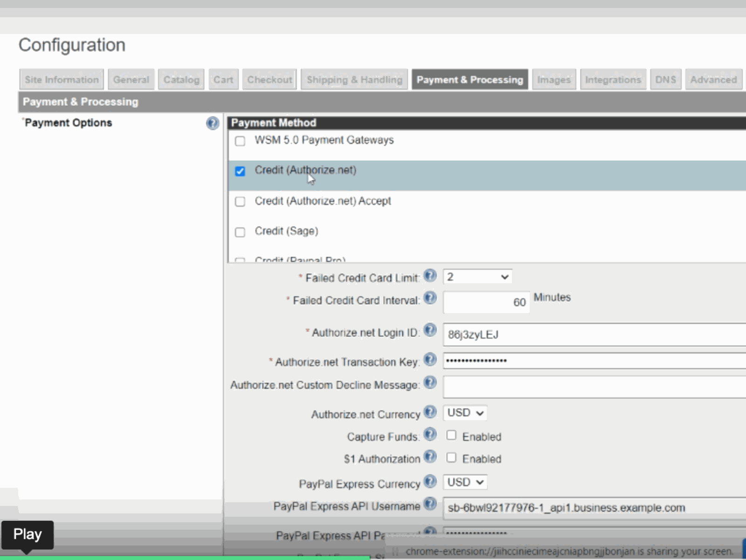Click the Payment Method column header
The image size is (746, 560).
pyautogui.click(x=487, y=123)
